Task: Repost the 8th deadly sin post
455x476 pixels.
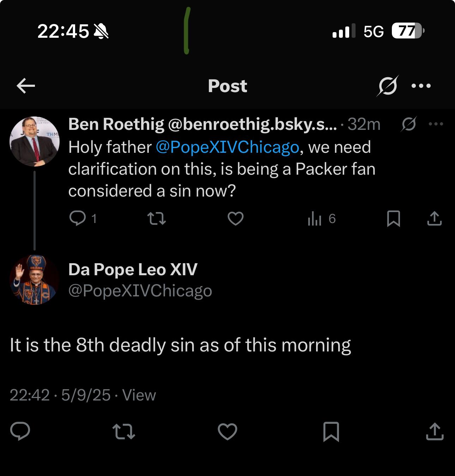Action: pyautogui.click(x=123, y=432)
